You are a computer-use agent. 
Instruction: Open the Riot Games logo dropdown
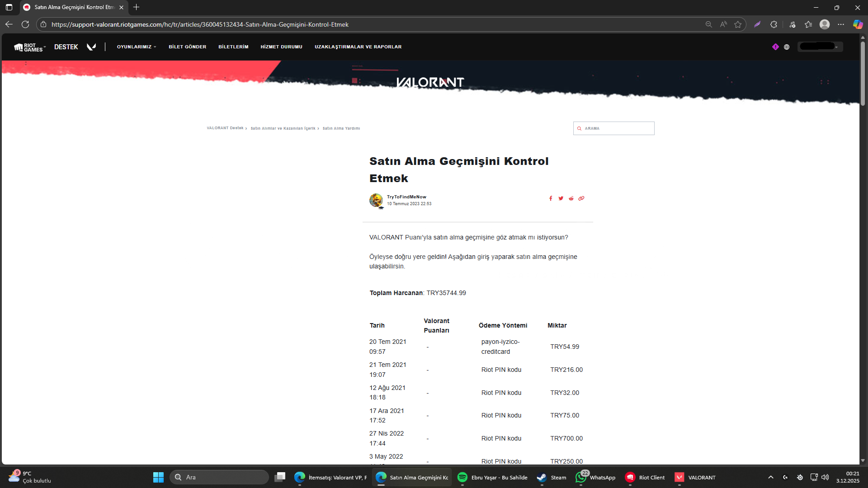[x=30, y=47]
